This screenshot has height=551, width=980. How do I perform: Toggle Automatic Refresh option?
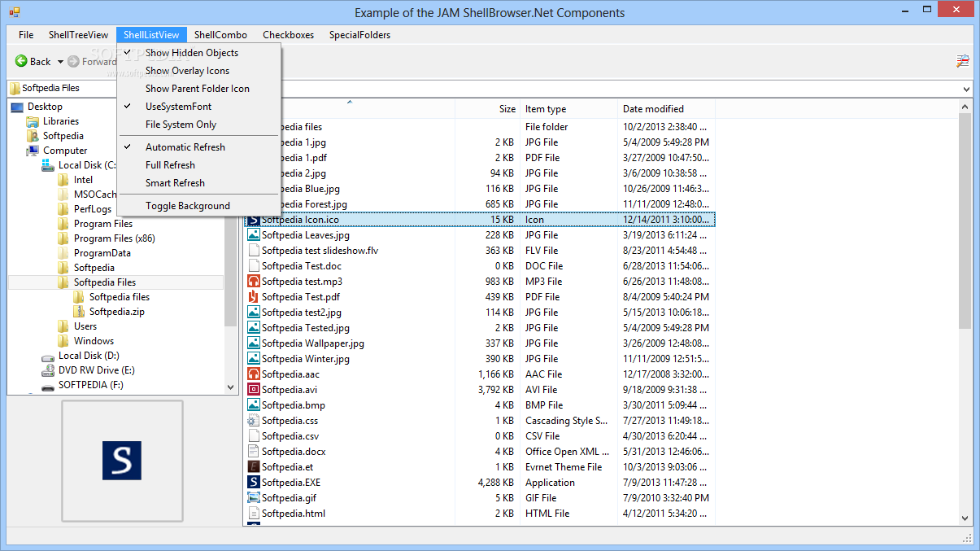(x=199, y=147)
